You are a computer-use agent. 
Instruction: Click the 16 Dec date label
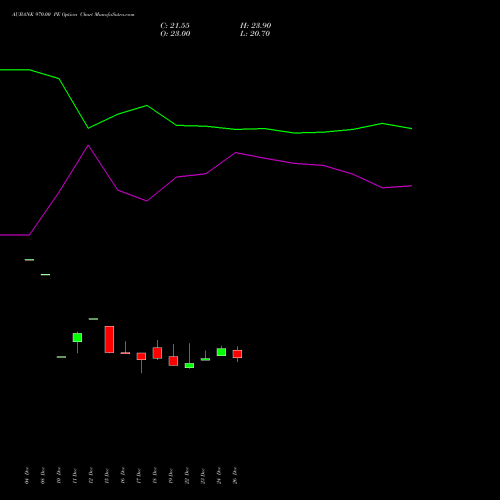pos(123,475)
